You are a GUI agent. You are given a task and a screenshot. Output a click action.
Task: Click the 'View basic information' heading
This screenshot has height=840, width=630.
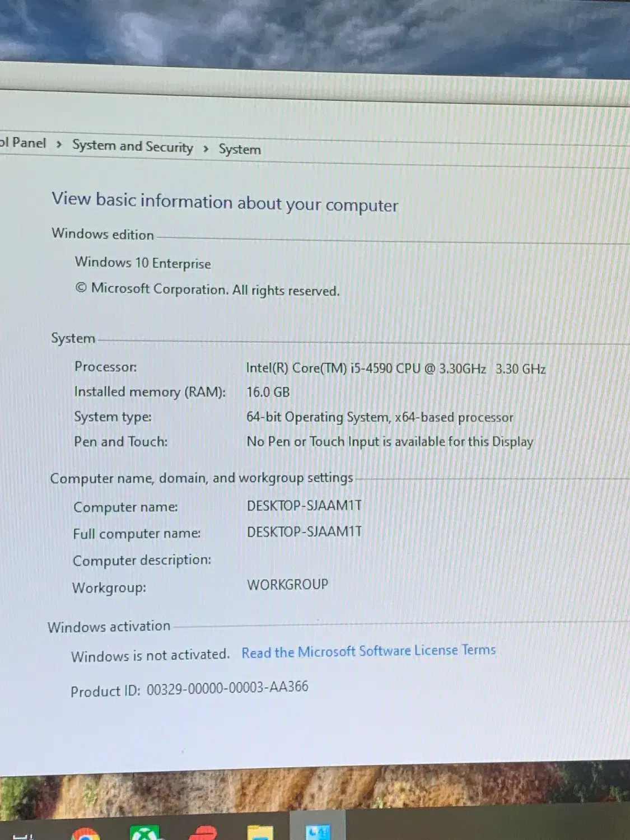225,202
